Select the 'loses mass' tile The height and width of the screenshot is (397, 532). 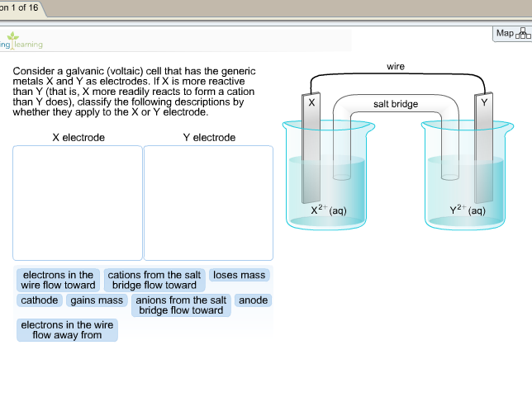point(240,275)
